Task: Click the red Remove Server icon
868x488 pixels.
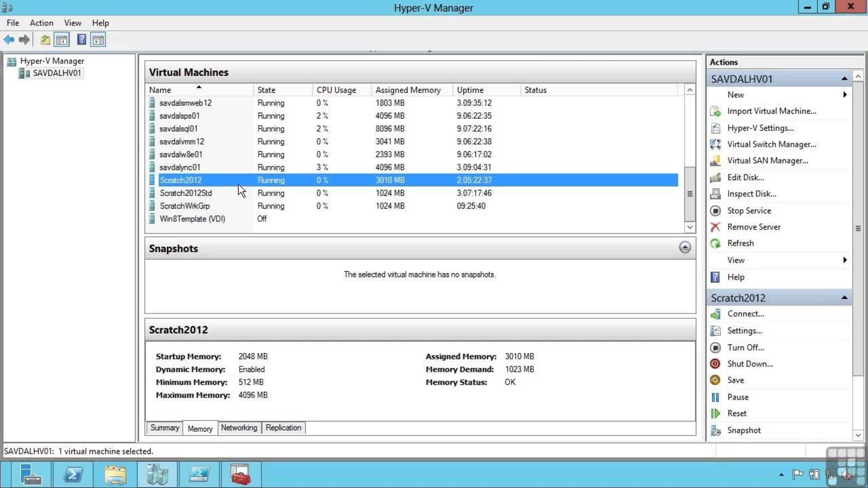Action: [x=715, y=227]
